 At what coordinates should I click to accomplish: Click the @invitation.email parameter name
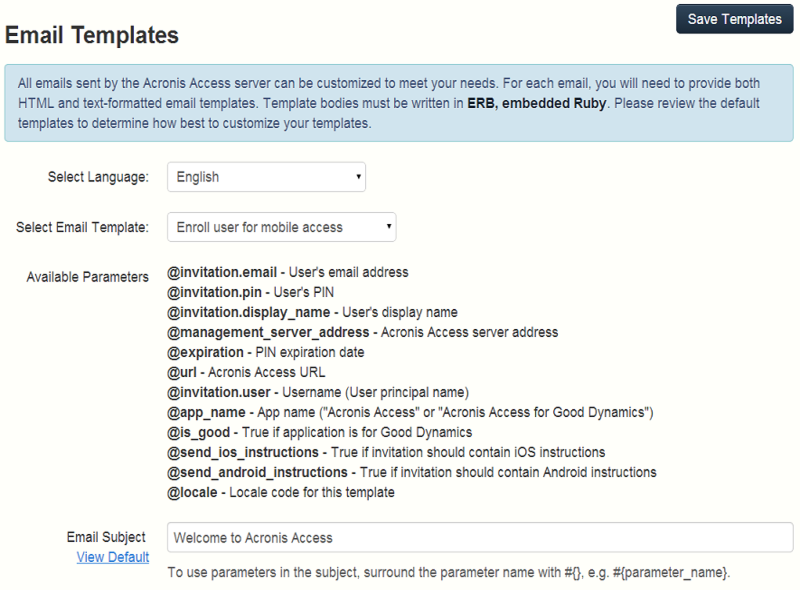click(x=222, y=272)
